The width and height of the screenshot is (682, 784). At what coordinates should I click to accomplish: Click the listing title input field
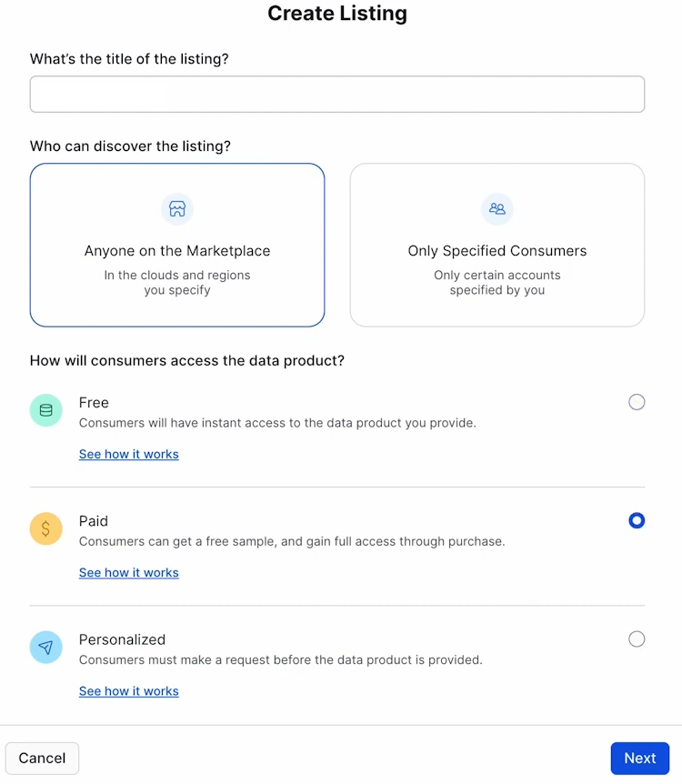(x=336, y=94)
